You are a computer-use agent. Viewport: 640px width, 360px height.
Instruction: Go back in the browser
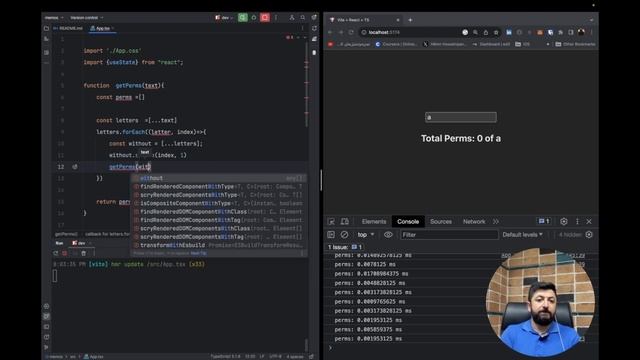coord(330,32)
